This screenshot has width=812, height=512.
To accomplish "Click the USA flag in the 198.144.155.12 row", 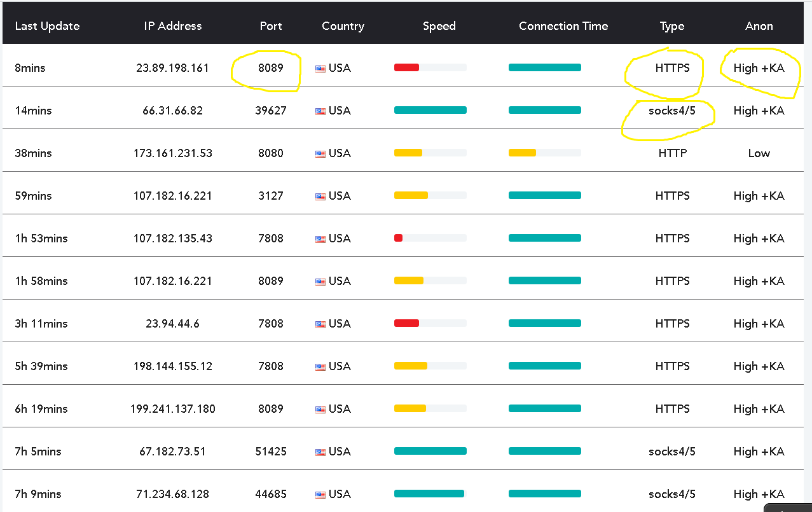I will pos(320,367).
